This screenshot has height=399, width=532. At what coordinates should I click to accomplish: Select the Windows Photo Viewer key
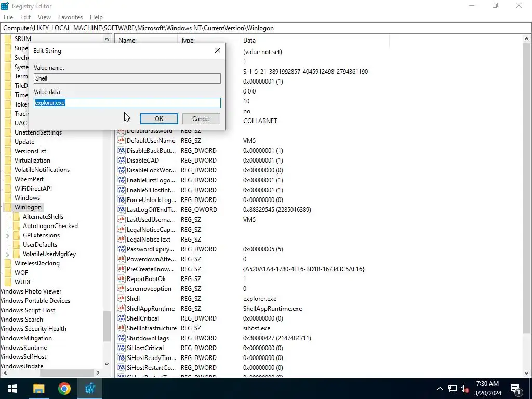(x=31, y=291)
